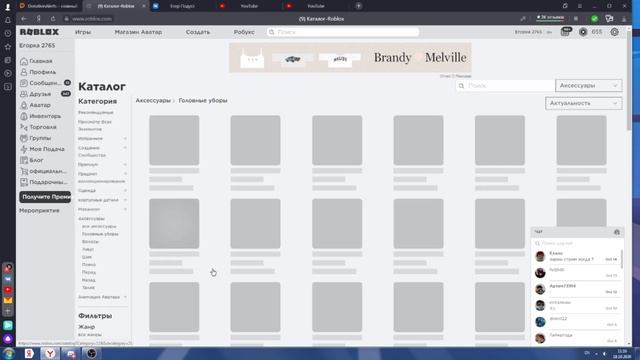The height and width of the screenshot is (360, 640).
Task: Open Магазин Аватар in the header
Action: click(x=138, y=32)
